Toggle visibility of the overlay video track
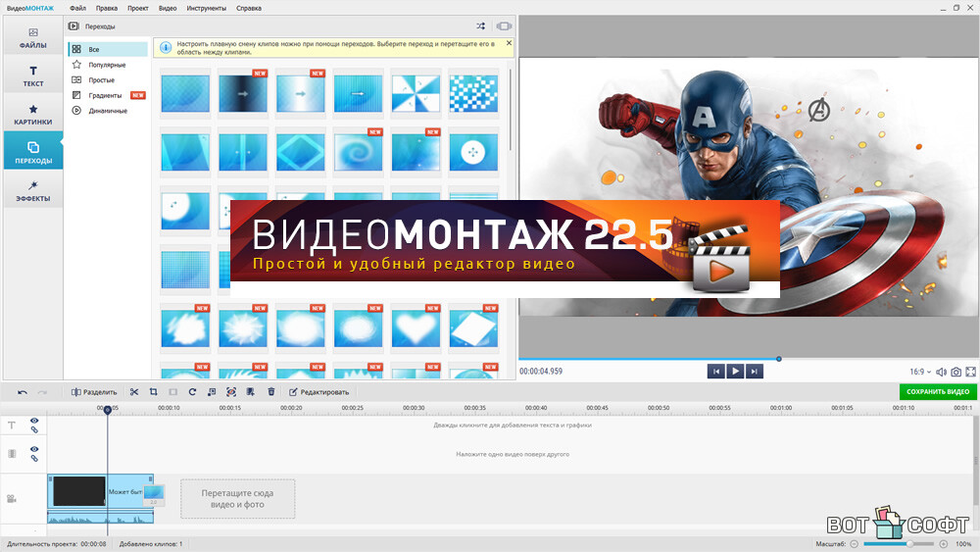Viewport: 980px width, 552px height. 34,449
